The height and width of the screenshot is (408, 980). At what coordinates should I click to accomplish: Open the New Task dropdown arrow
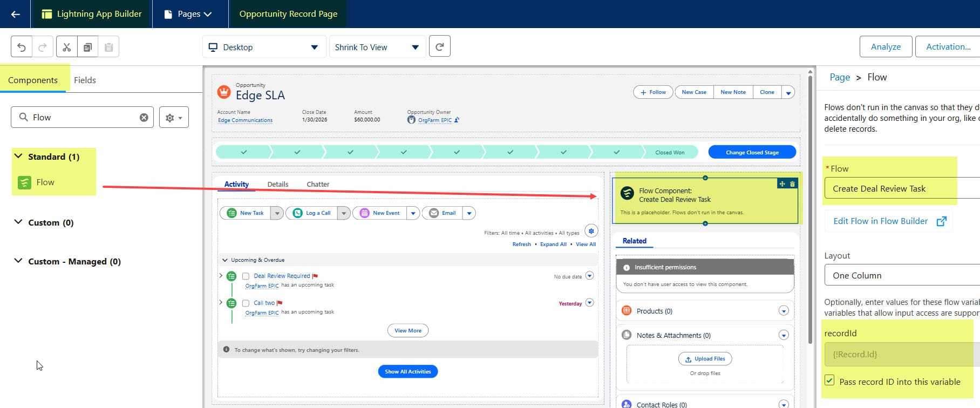coord(277,213)
